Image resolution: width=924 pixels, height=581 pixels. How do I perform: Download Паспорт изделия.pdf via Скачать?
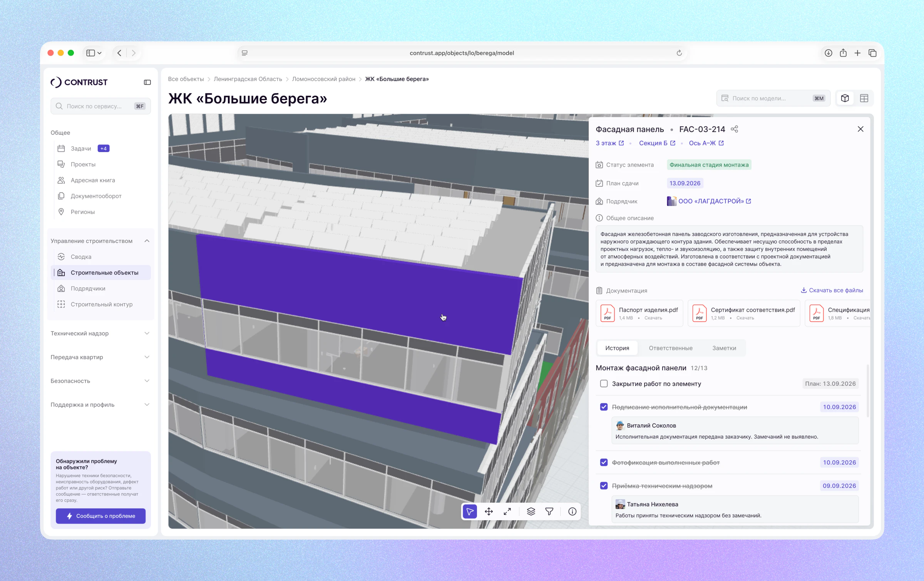(x=653, y=318)
